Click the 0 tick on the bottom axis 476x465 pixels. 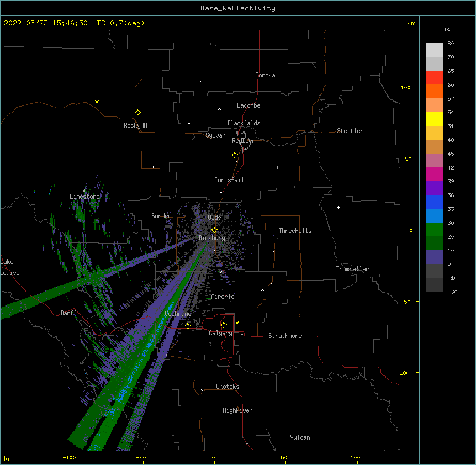coord(213,457)
